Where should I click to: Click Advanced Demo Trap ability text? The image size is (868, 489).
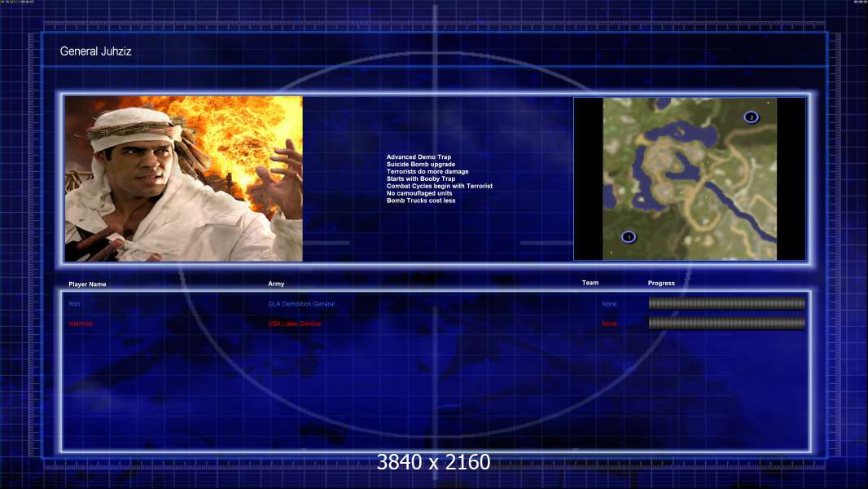[x=419, y=157]
